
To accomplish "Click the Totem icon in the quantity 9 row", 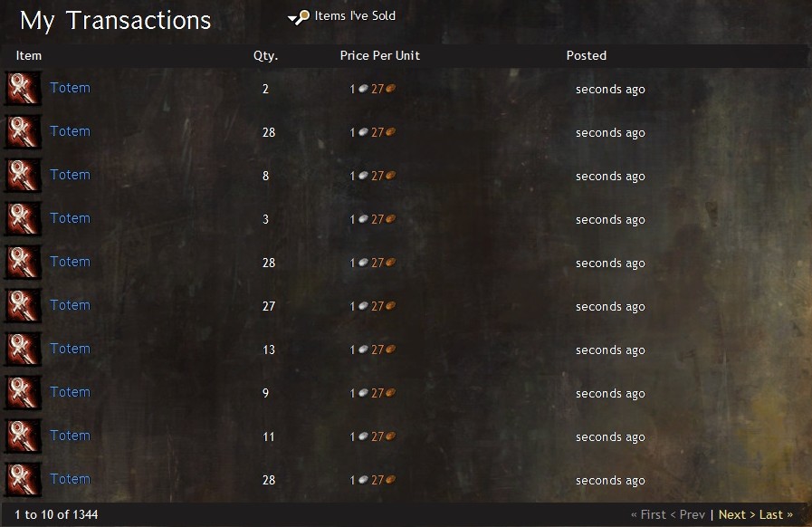I will click(24, 393).
